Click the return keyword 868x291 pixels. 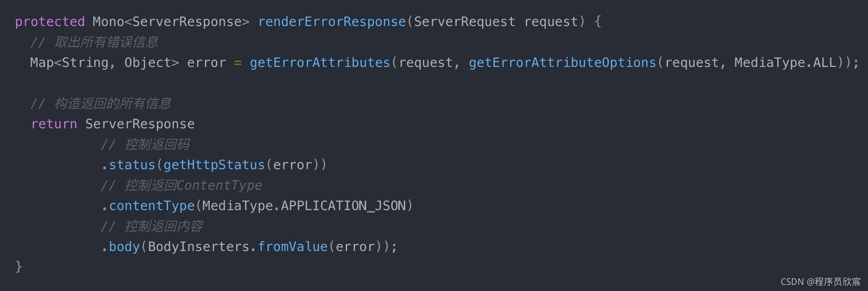pos(54,124)
